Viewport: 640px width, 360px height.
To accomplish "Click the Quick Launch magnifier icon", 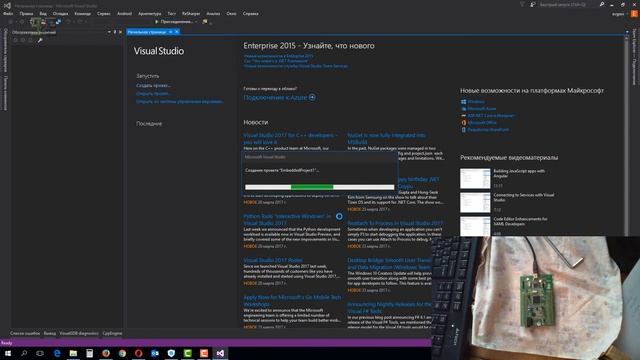I will pyautogui.click(x=602, y=4).
